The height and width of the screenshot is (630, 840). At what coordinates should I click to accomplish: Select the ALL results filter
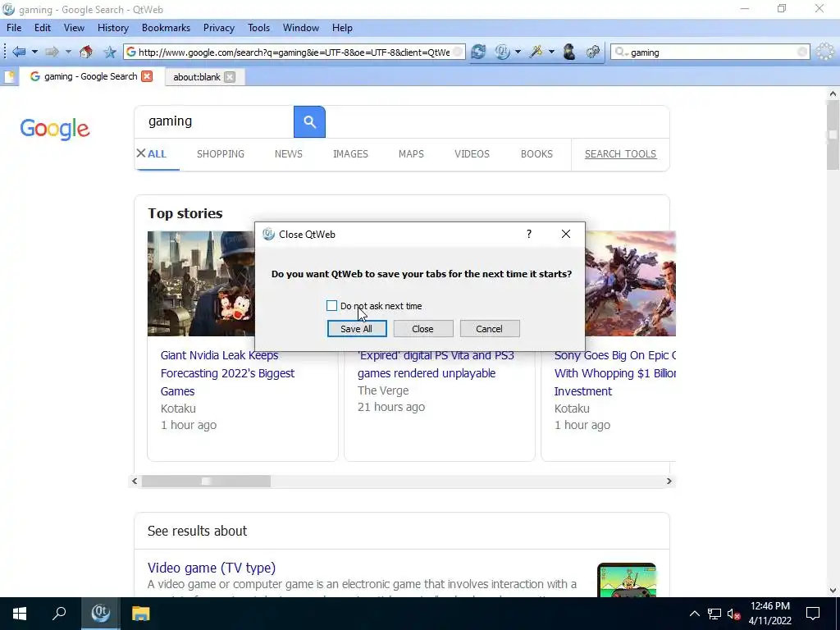[x=157, y=154]
